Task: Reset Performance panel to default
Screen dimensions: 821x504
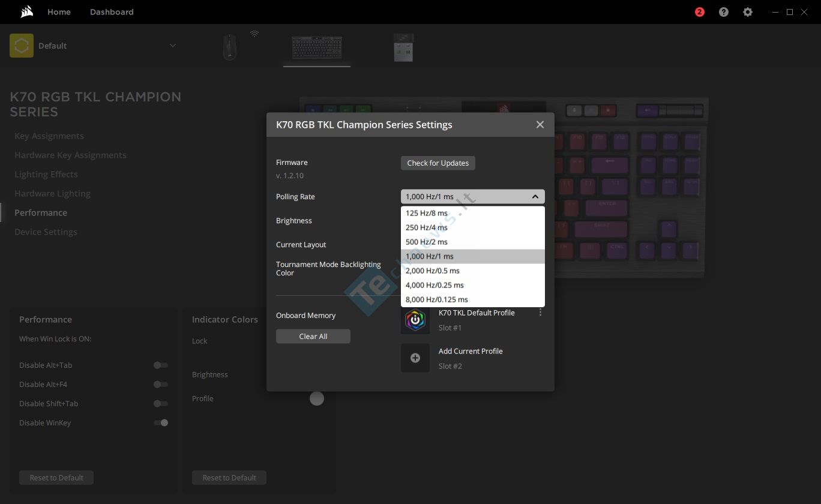Action: [x=56, y=478]
